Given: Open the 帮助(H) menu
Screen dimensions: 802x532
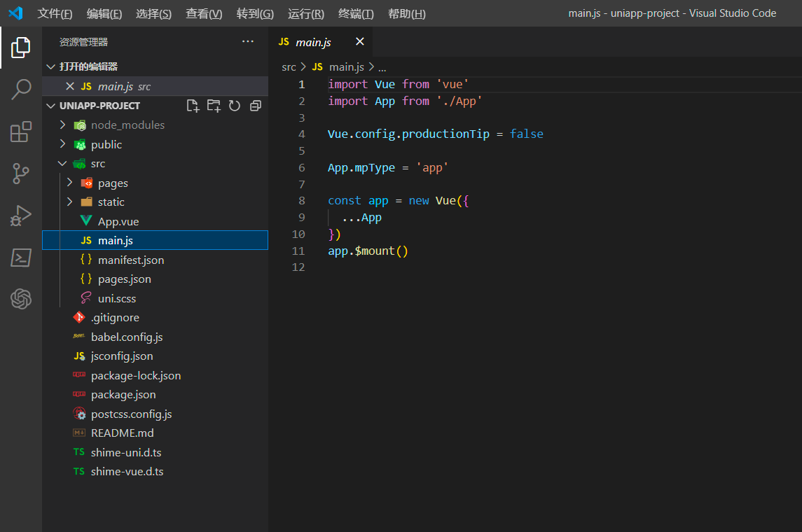Looking at the screenshot, I should pos(407,14).
